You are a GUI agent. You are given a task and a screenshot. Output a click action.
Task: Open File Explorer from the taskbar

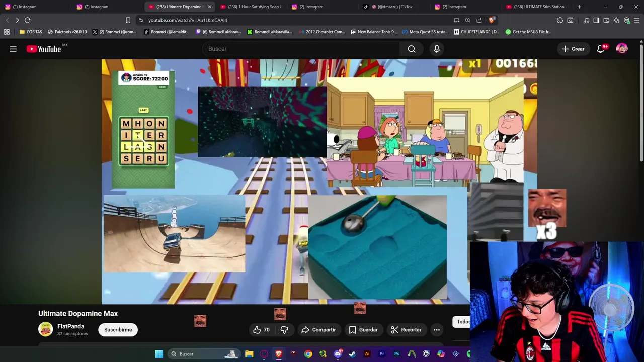[249, 354]
